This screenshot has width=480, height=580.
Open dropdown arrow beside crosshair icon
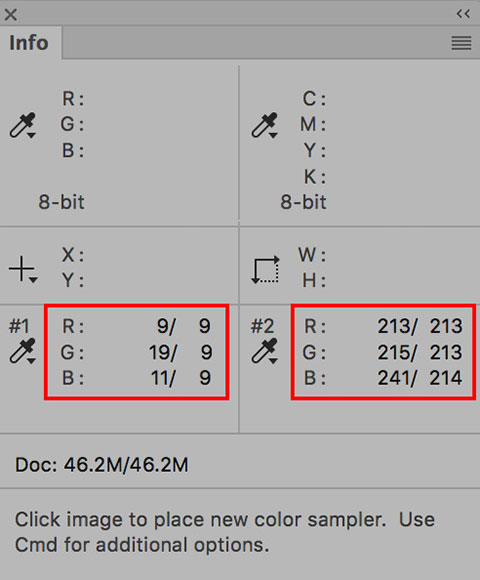coord(33,280)
